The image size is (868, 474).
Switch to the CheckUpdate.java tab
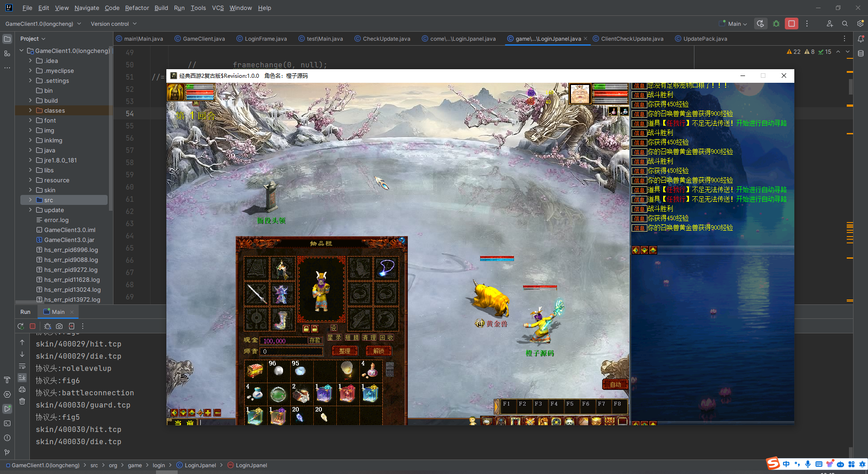(386, 39)
